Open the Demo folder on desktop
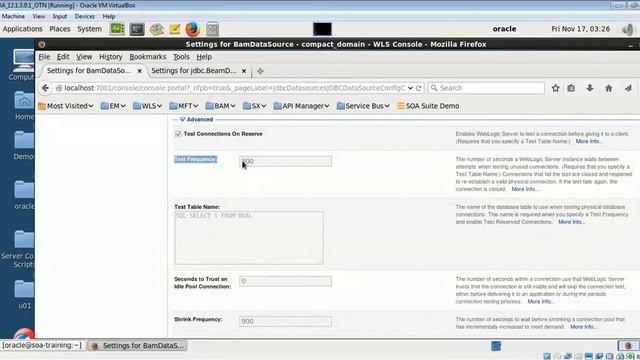640x360 pixels. click(x=24, y=146)
